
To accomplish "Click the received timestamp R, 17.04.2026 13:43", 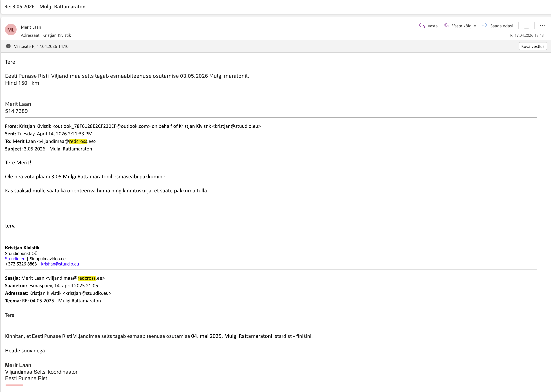I will (527, 35).
